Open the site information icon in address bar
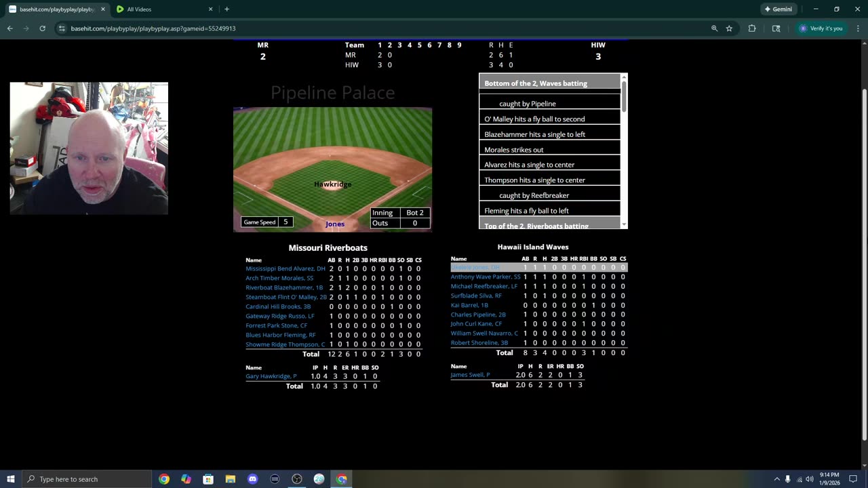Screen dimensions: 868x488 coord(62,28)
